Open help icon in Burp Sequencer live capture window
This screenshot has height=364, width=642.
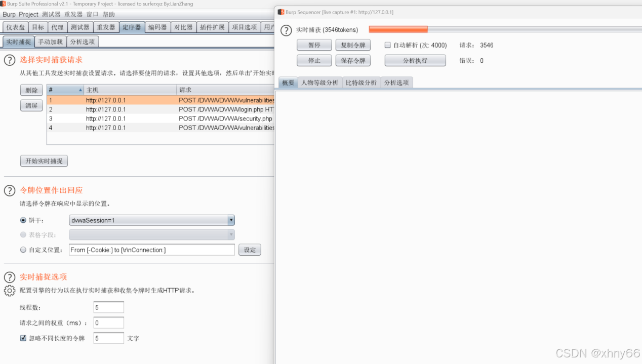[x=286, y=30]
